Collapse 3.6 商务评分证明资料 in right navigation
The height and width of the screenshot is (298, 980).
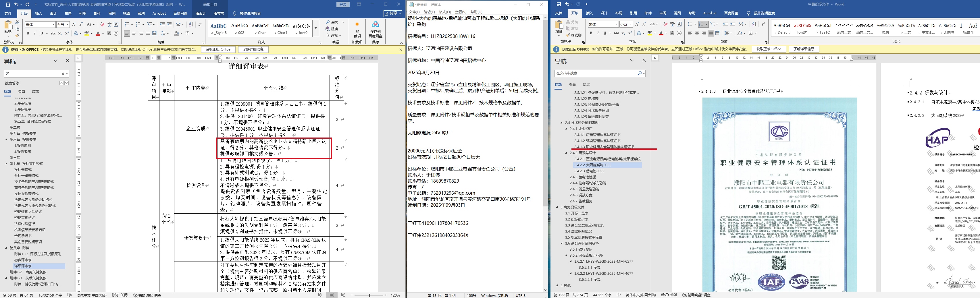tap(561, 243)
